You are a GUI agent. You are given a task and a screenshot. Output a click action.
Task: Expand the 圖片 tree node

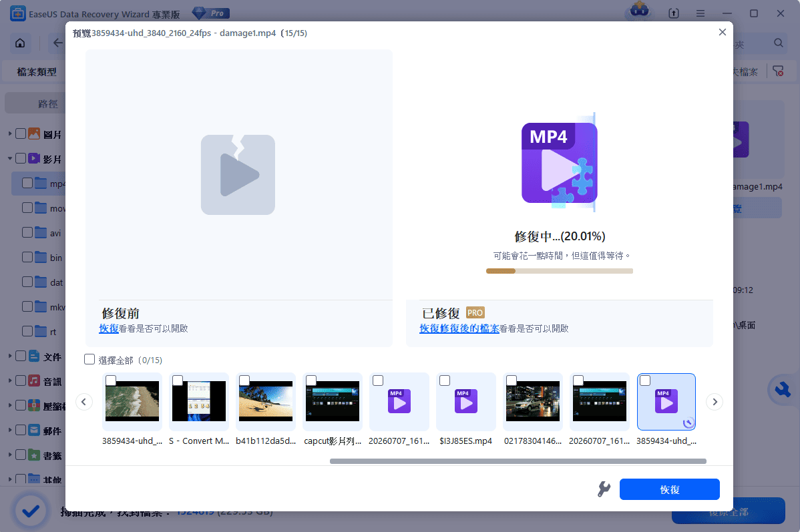(x=10, y=134)
